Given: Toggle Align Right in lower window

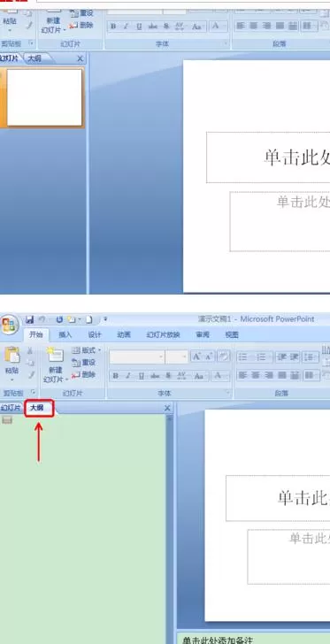Looking at the screenshot, I should pos(269,375).
